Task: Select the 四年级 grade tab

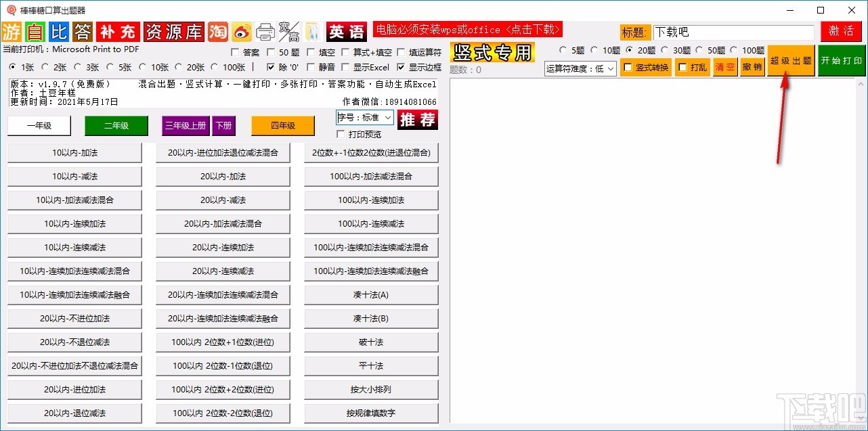Action: point(282,126)
